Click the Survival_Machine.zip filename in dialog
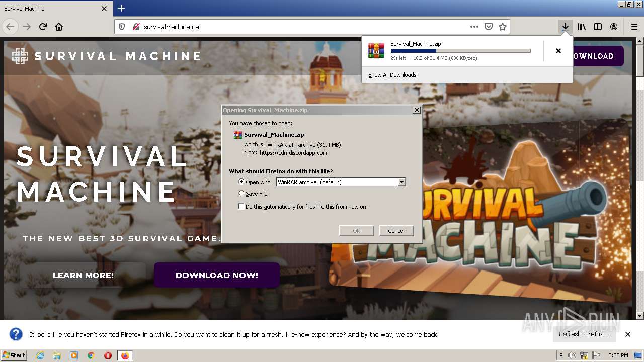644x362 pixels. click(274, 135)
